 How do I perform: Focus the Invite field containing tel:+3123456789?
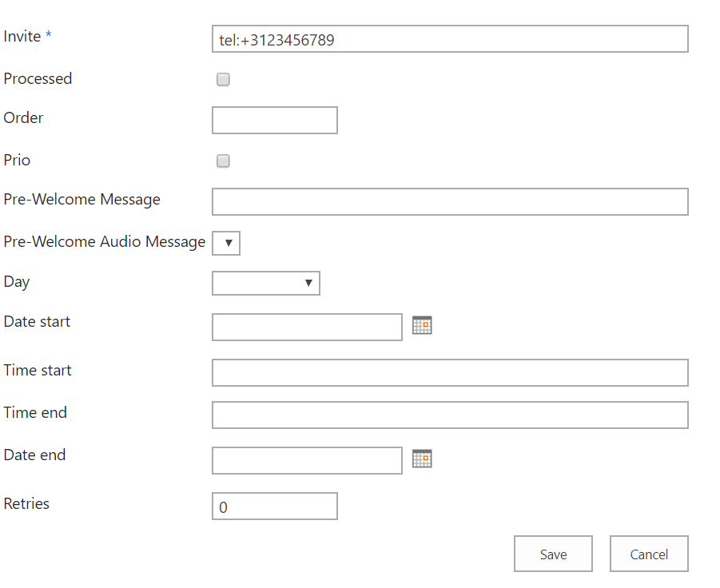coord(450,39)
